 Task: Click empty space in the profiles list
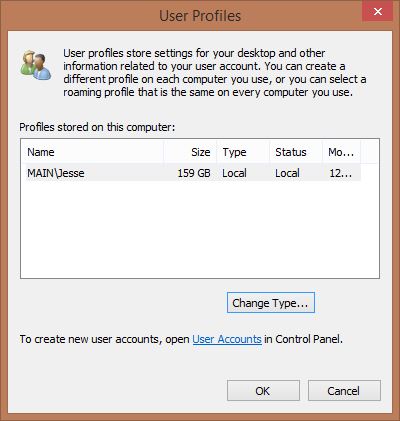[200, 230]
